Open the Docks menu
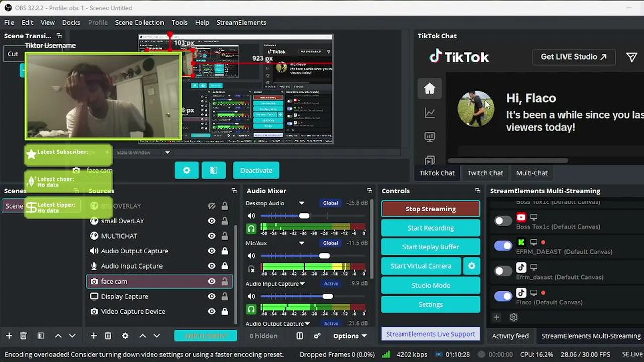The image size is (644, 362). (x=71, y=22)
